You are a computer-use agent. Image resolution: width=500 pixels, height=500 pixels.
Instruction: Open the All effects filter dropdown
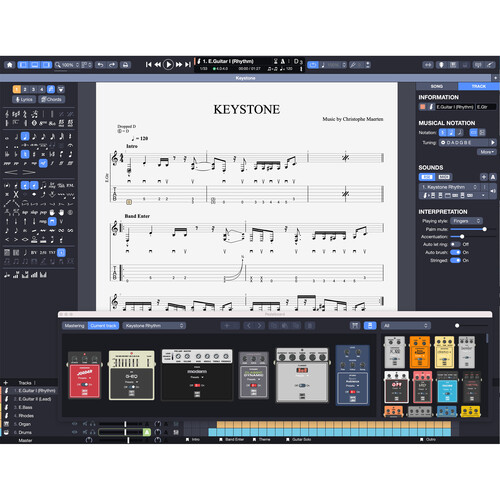click(406, 326)
